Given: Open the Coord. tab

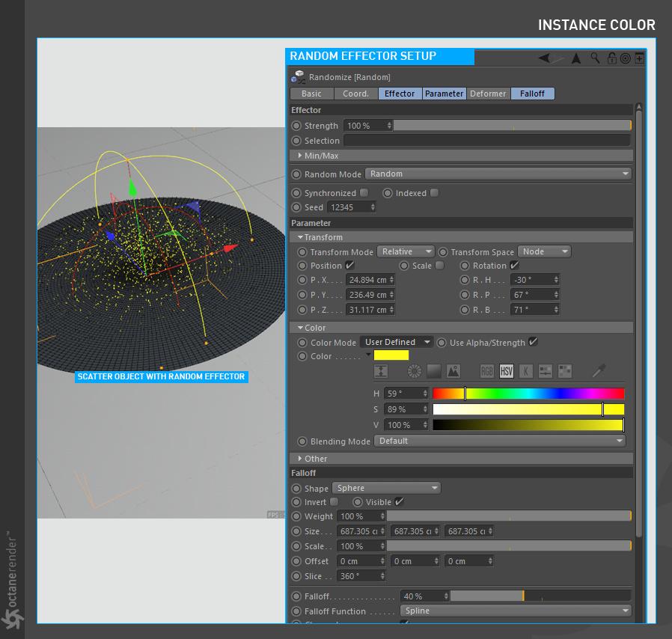Looking at the screenshot, I should [355, 94].
